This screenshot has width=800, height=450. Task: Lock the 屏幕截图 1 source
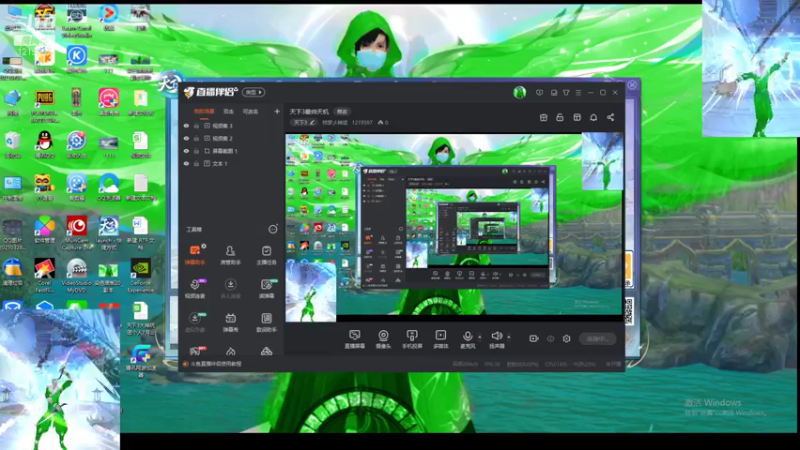click(196, 151)
